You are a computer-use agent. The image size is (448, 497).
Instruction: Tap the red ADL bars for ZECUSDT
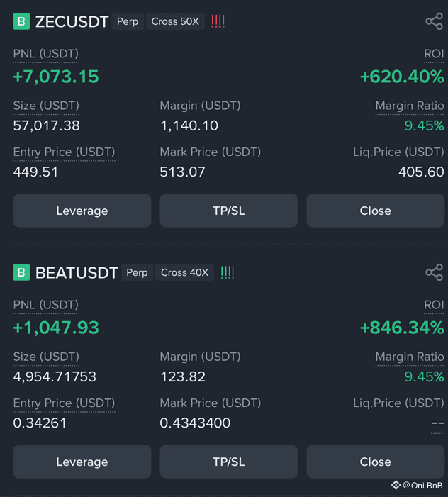click(218, 21)
